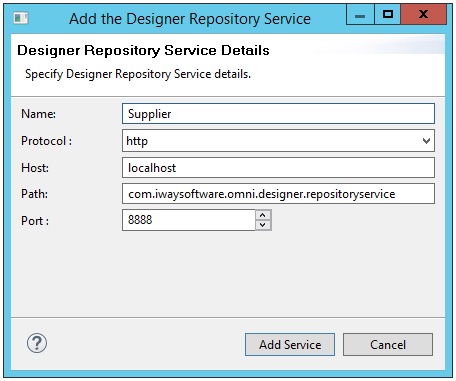The height and width of the screenshot is (381, 456).
Task: Focus the Path field with com.iwaysoftware text
Action: [x=278, y=194]
